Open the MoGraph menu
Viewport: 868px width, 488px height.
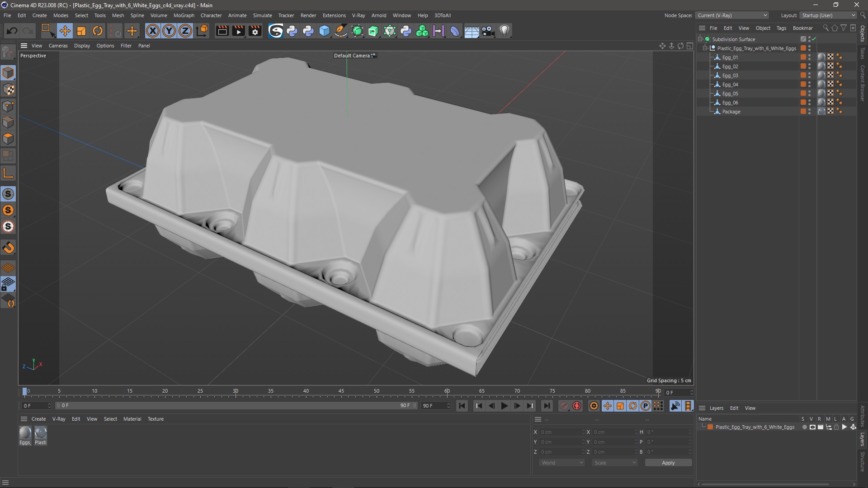(x=184, y=15)
